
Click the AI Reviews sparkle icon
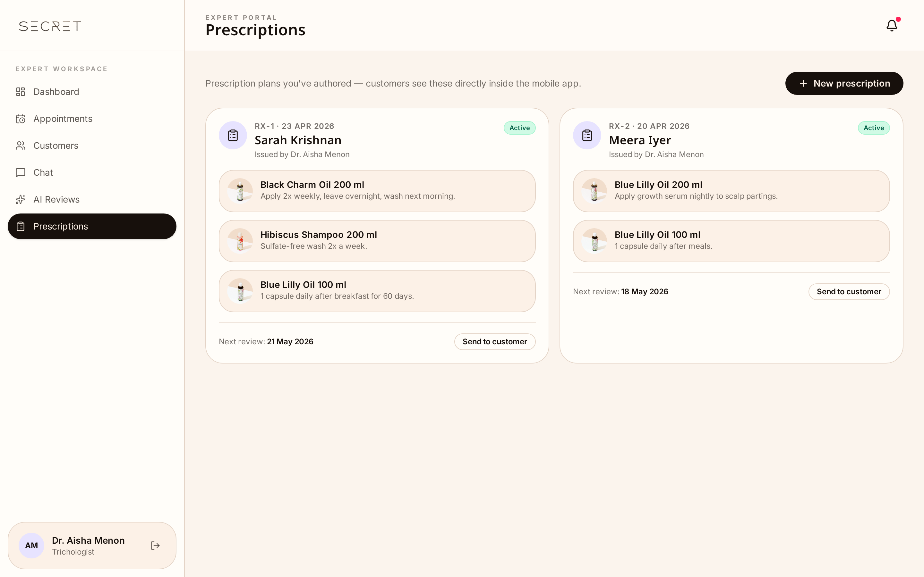[x=21, y=199]
